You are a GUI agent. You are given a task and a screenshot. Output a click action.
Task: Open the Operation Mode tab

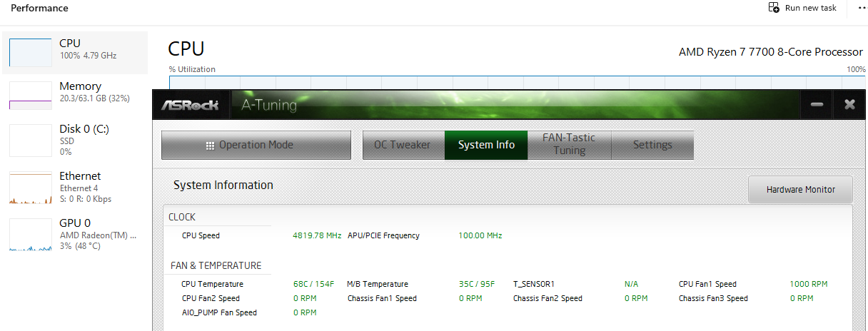point(256,145)
